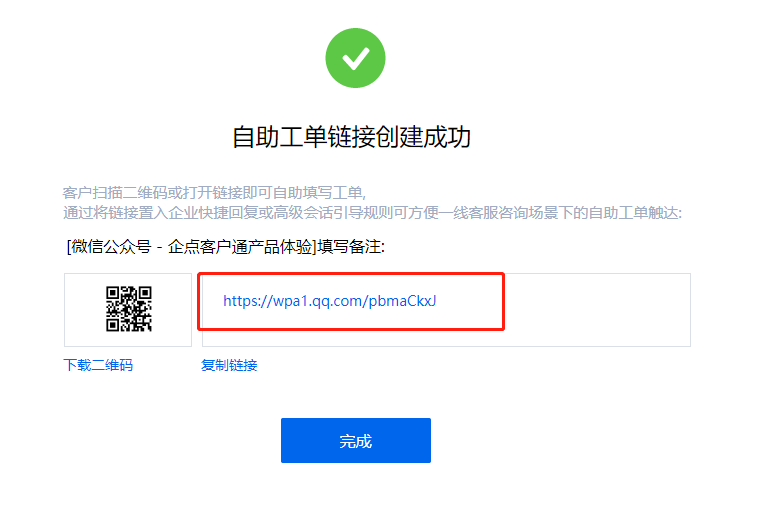Click the QR code's bottom-left finder square
The height and width of the screenshot is (510, 768).
pos(112,325)
